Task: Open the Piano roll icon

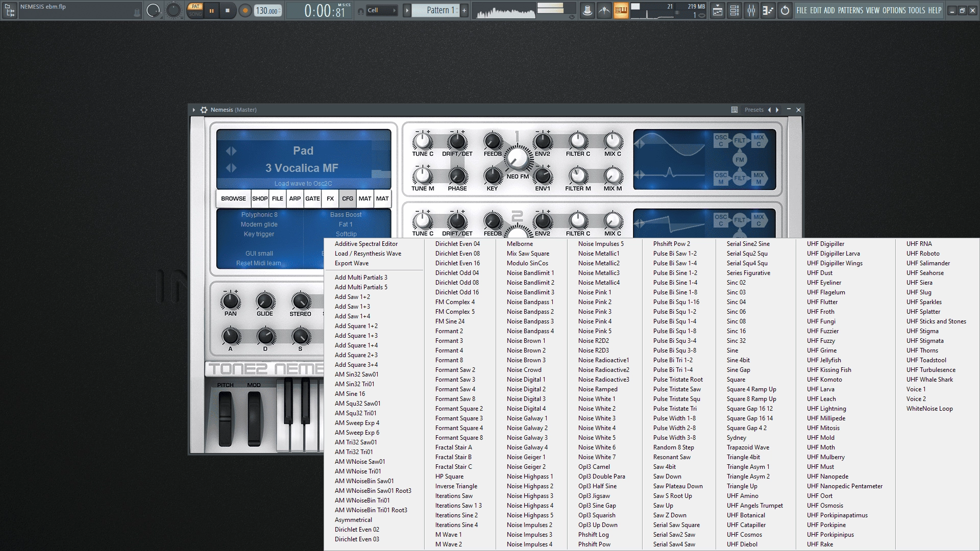Action: pos(768,10)
